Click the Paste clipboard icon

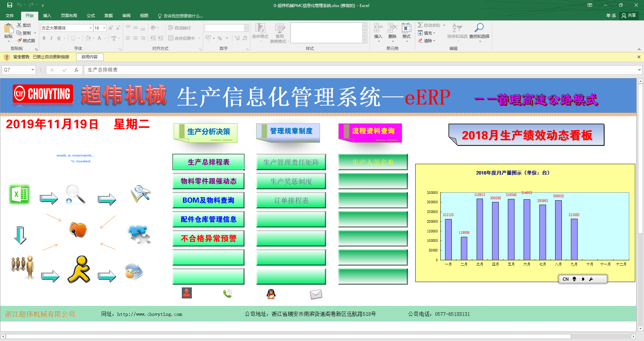8,28
